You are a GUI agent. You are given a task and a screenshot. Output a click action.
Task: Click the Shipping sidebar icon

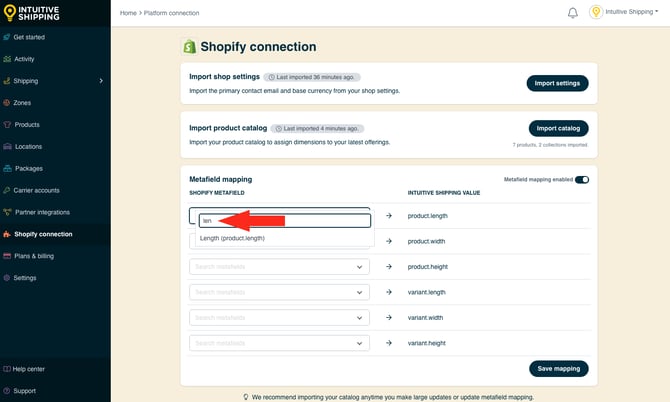7,81
